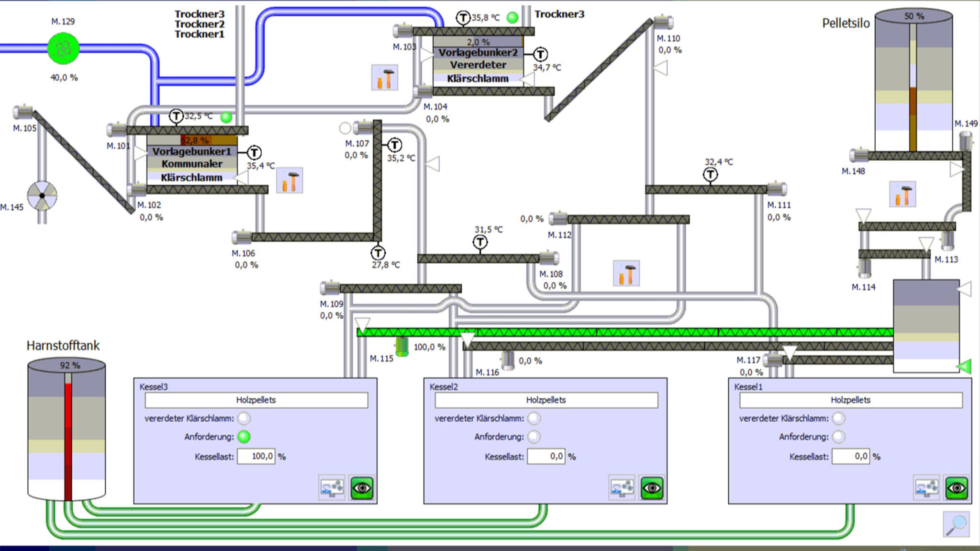Click the Pelletsilo label
The height and width of the screenshot is (551, 980).
[x=846, y=23]
